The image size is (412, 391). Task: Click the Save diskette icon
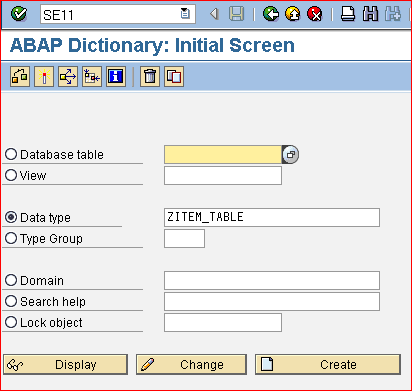tap(236, 14)
